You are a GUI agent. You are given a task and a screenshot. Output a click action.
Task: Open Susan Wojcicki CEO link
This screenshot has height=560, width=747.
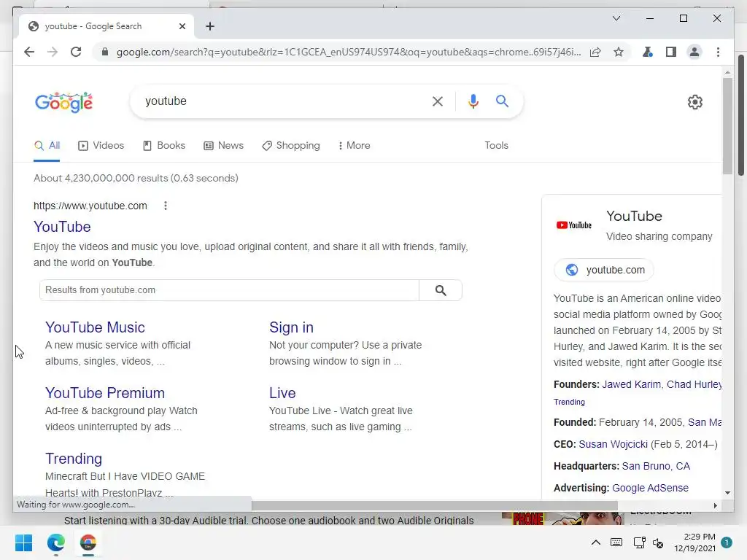tap(613, 444)
